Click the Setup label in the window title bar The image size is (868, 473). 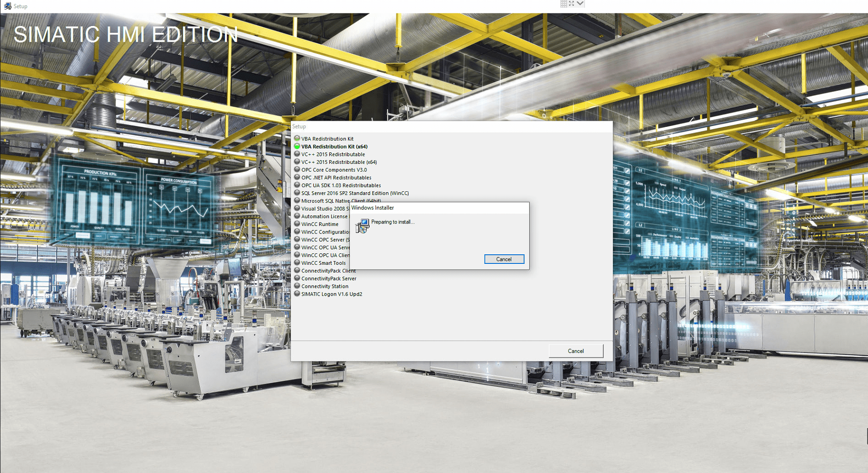[298, 126]
